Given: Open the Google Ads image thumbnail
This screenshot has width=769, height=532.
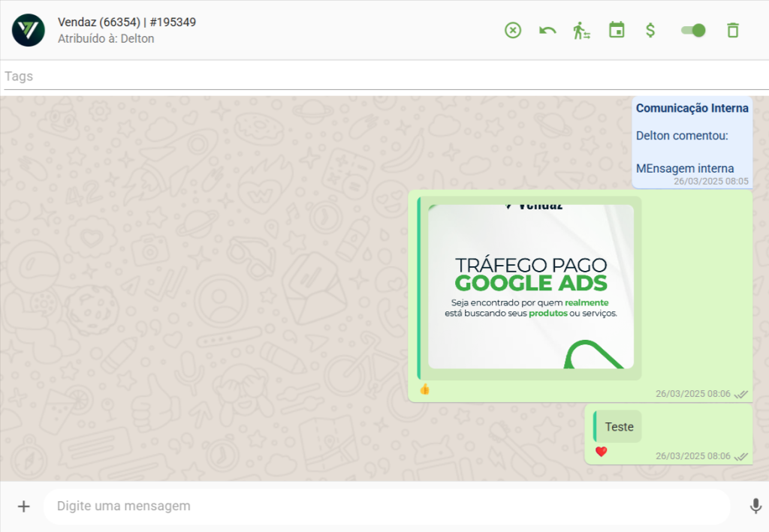Looking at the screenshot, I should point(531,287).
